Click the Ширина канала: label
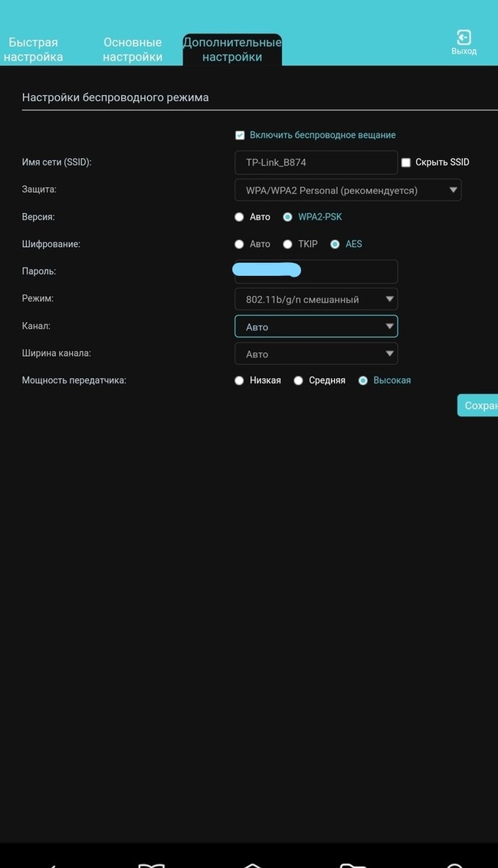Screen dimensions: 498x868 pyautogui.click(x=57, y=353)
